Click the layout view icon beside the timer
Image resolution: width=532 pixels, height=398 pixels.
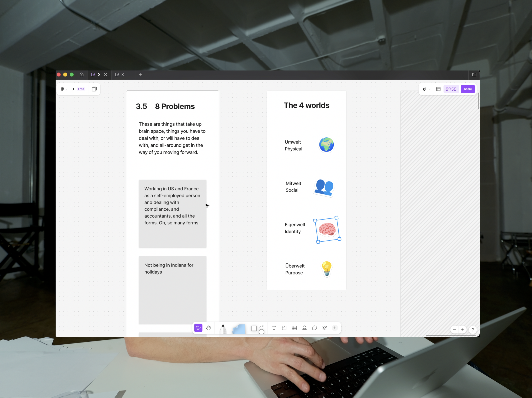click(x=438, y=89)
